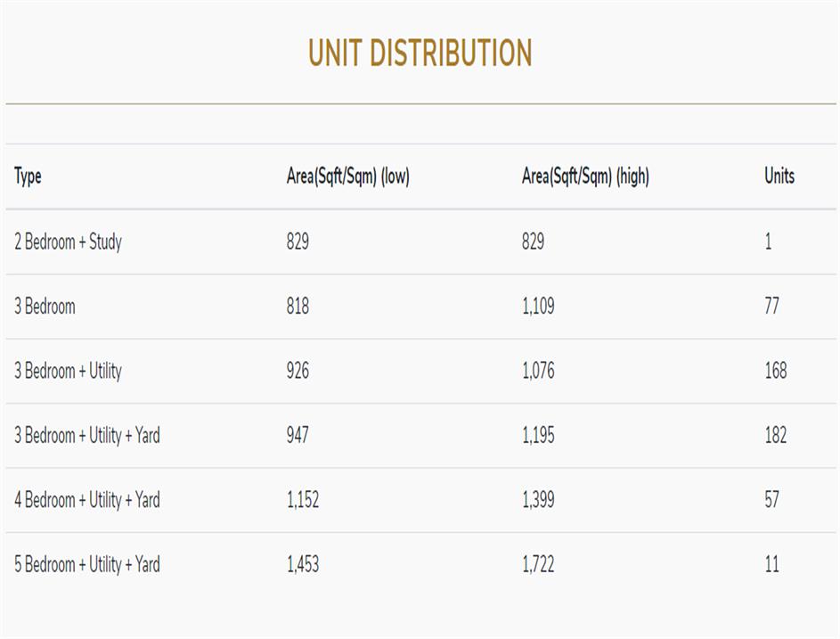
Task: Select the 926 low area value
Action: 298,371
